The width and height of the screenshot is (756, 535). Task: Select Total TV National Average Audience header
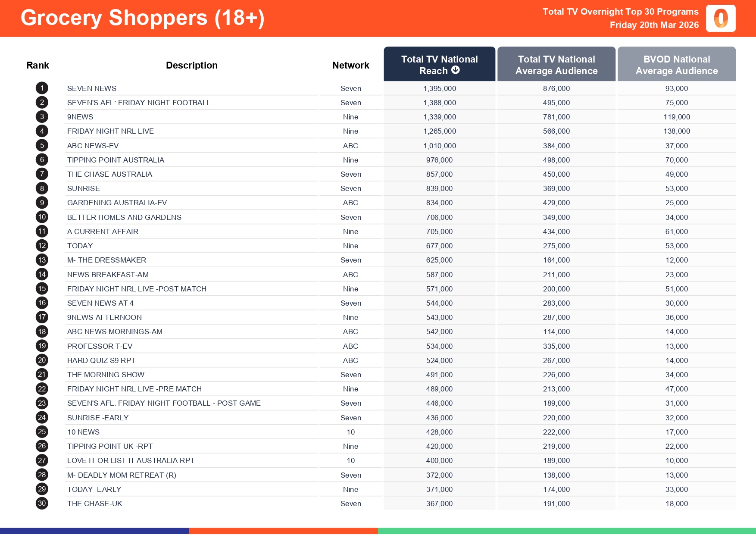click(556, 65)
